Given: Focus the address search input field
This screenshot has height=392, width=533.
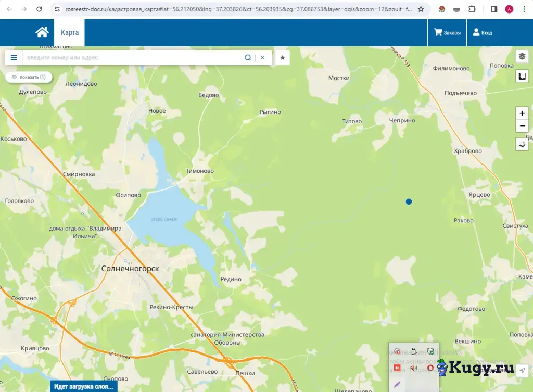Looking at the screenshot, I should [133, 57].
